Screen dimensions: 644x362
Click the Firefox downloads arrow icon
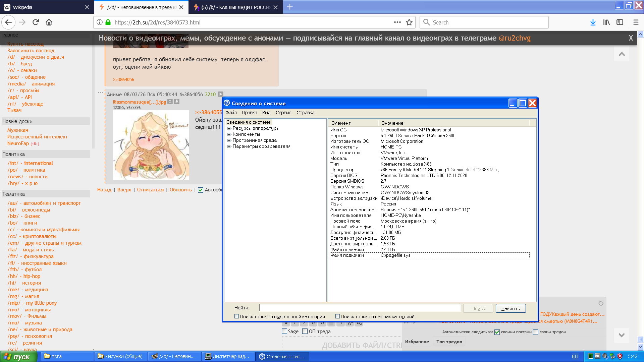point(593,22)
